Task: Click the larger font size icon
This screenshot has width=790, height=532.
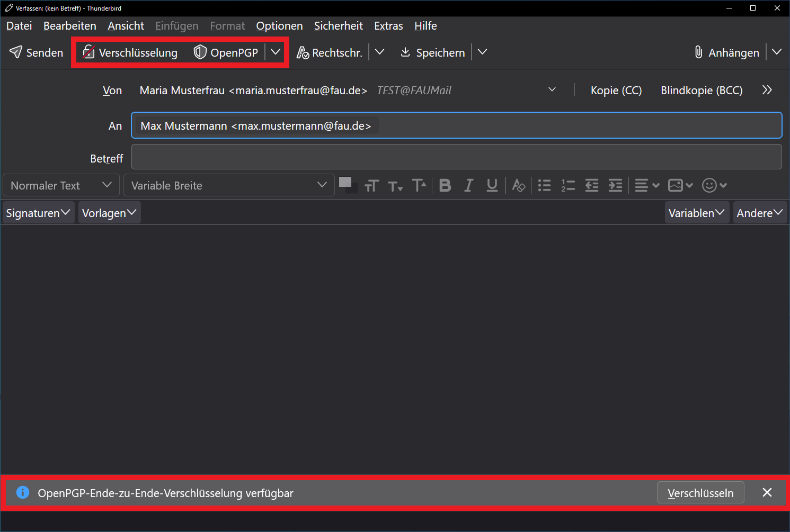Action: pyautogui.click(x=419, y=185)
